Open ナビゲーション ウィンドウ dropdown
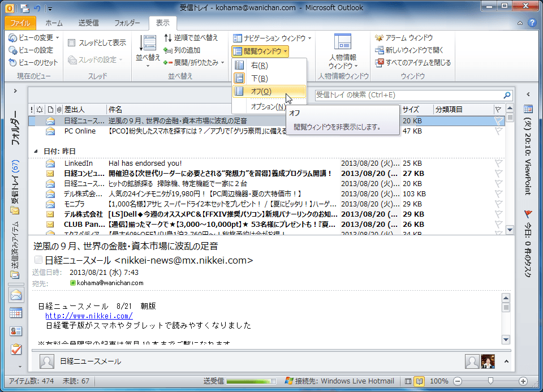Viewport: 543px width, 392px height. (x=272, y=38)
